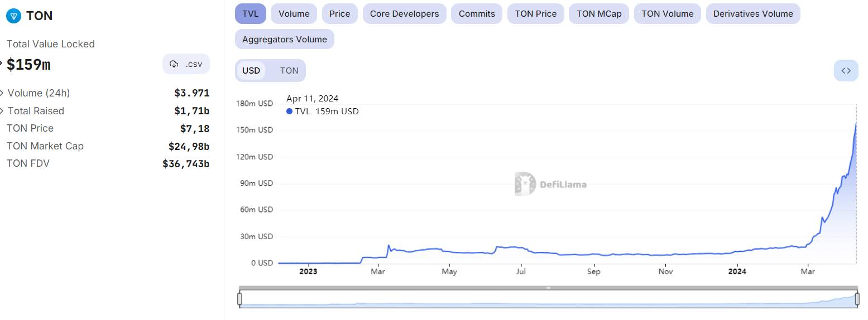
Task: Switch chart denomination to TON
Action: 289,71
